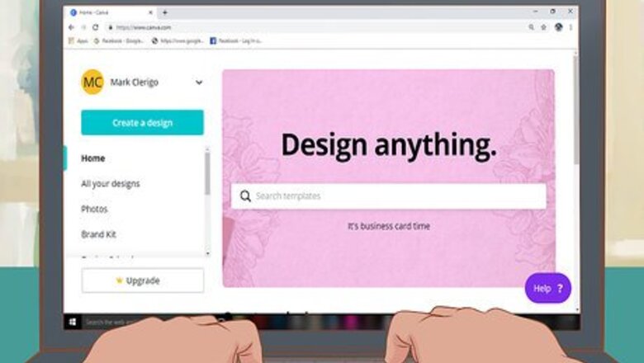This screenshot has width=644, height=363.
Task: Reload the Canva page
Action: tap(95, 27)
